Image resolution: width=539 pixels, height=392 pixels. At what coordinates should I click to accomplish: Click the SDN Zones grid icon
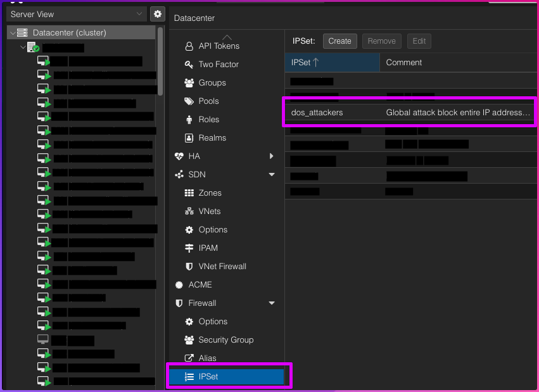tap(189, 193)
